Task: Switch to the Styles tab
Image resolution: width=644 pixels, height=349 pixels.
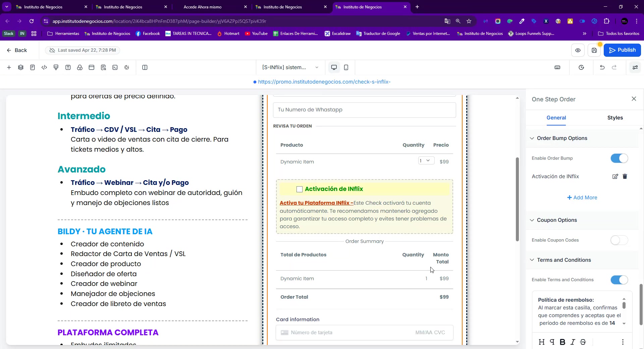Action: click(x=615, y=118)
